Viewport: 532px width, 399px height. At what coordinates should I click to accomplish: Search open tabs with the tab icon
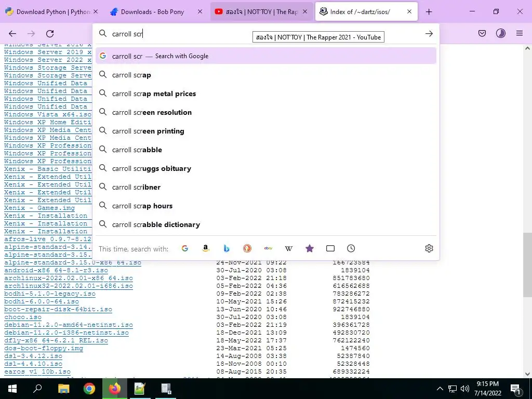pyautogui.click(x=330, y=248)
